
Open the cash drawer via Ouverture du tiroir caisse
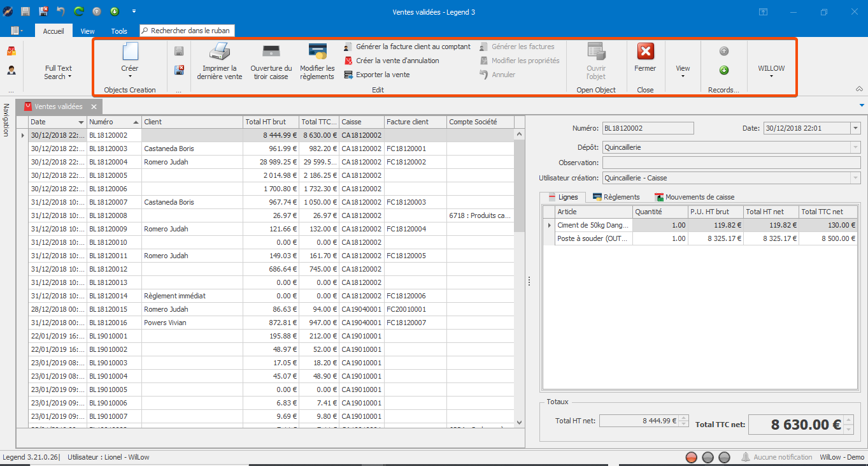pos(271,61)
